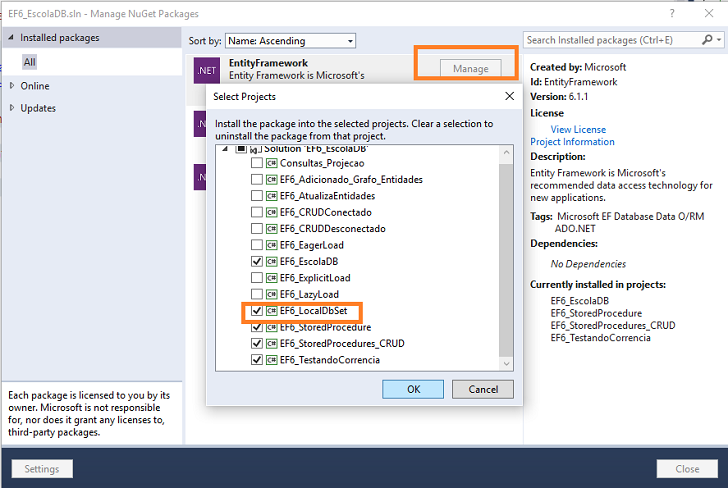Viewport: 728px width, 488px height.
Task: Click the project list scrollbar thumb
Action: point(506,259)
